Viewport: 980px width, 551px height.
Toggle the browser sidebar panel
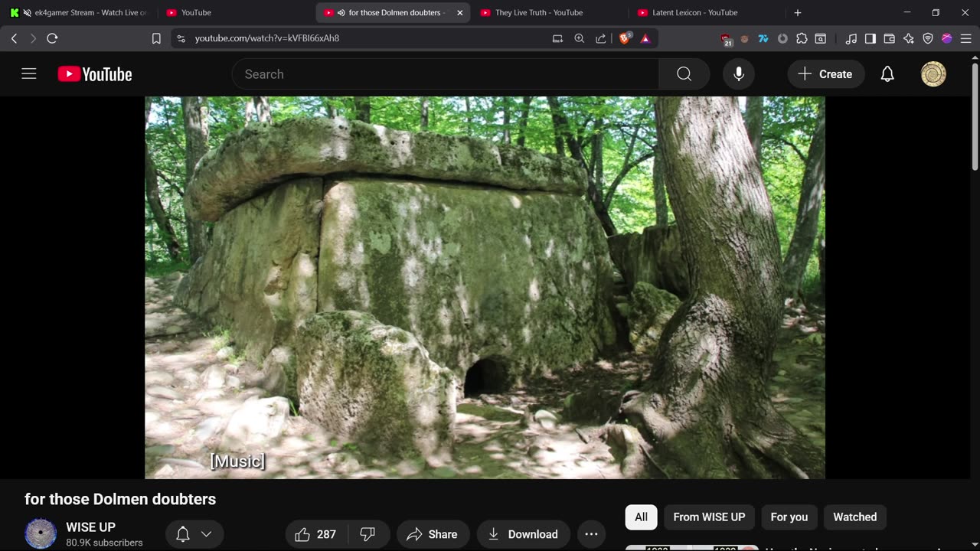click(x=871, y=38)
